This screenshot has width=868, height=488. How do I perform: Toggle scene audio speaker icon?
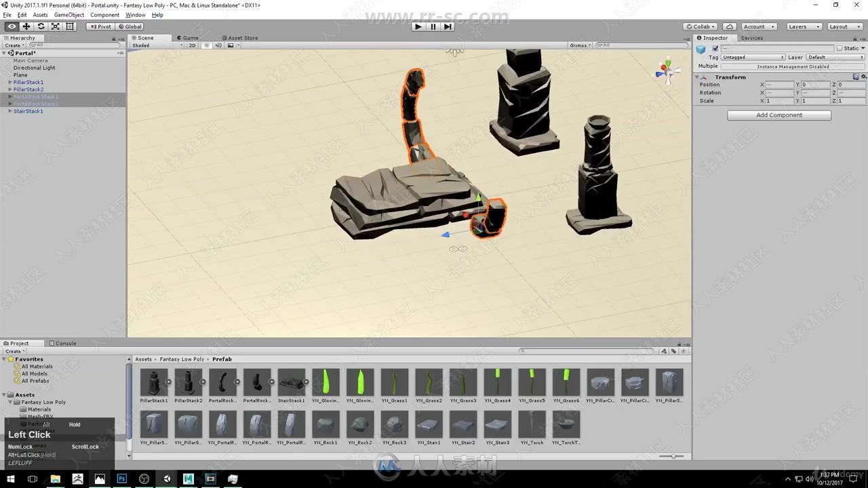pos(219,45)
